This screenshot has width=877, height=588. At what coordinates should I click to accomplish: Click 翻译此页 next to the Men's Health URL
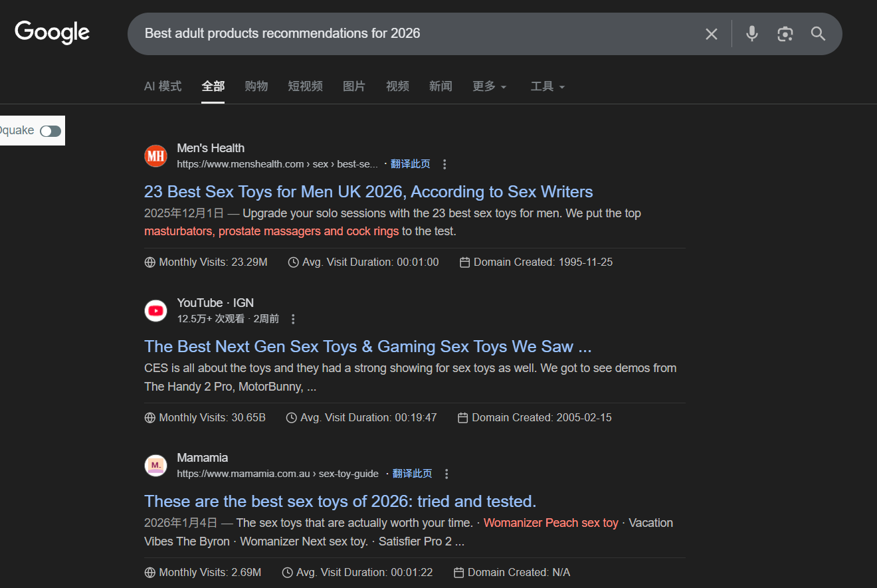[x=410, y=164]
